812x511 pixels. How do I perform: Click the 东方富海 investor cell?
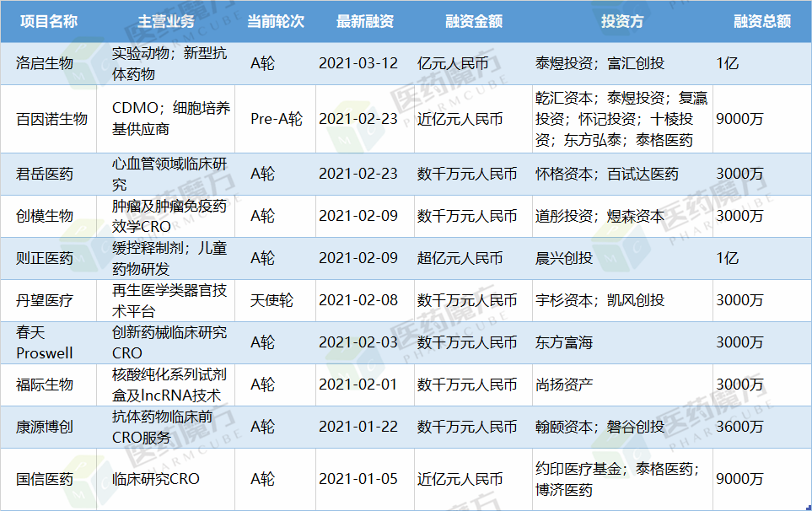pos(622,342)
